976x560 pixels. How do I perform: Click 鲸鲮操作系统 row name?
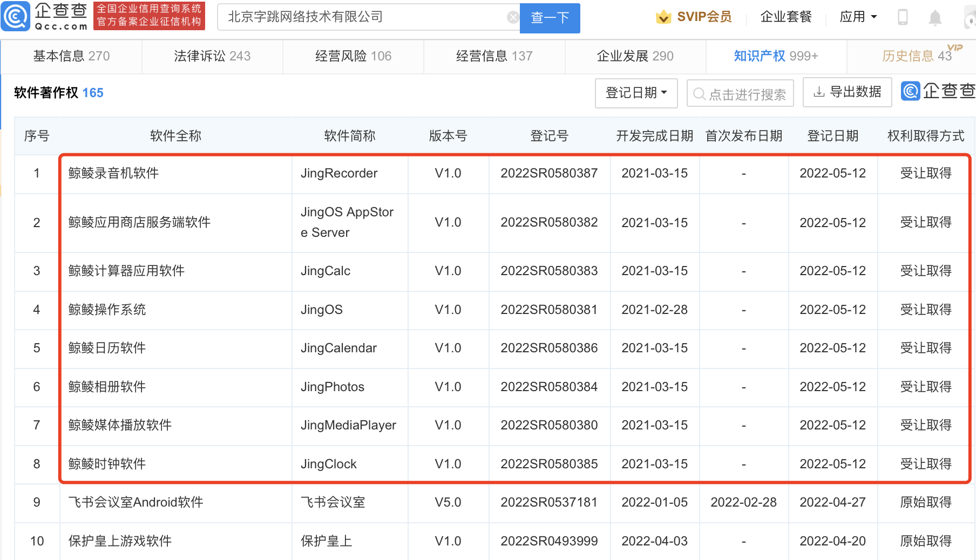click(x=107, y=310)
